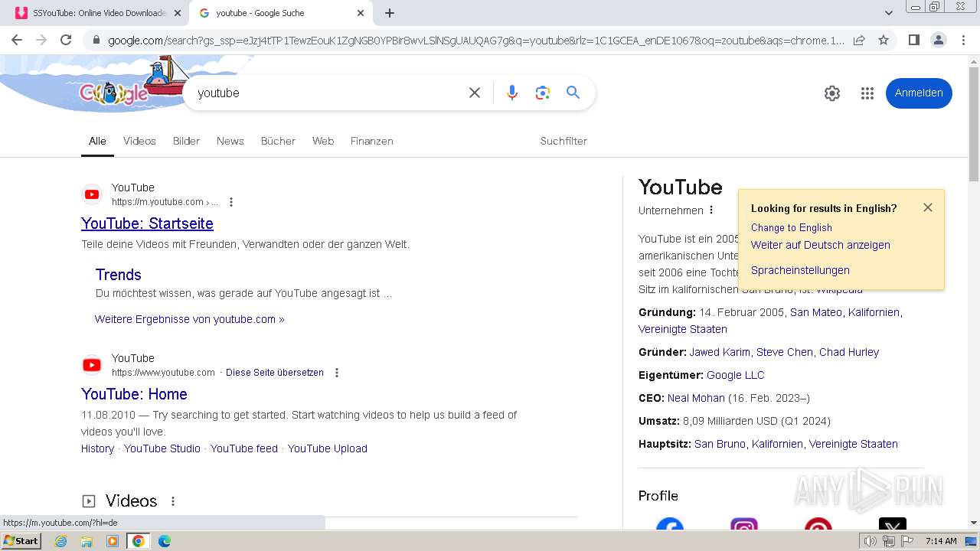Click the Google doodle logo
Viewport: 980px width, 551px height.
pos(115,93)
